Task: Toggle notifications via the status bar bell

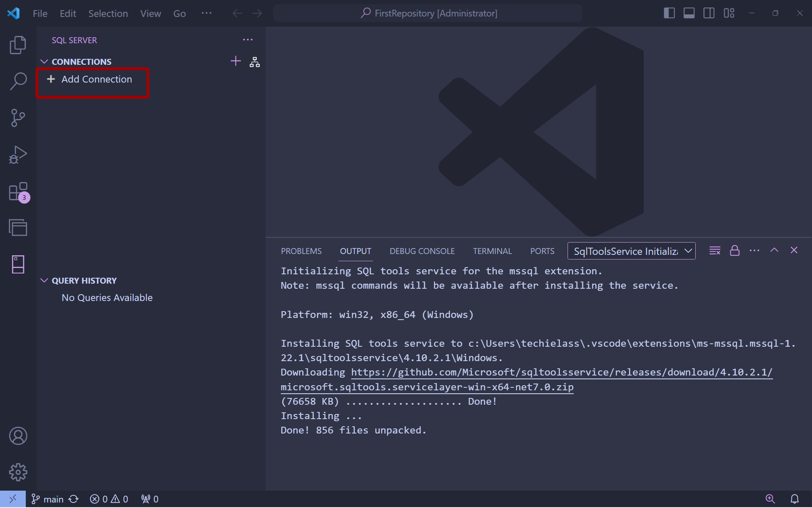Action: [795, 499]
